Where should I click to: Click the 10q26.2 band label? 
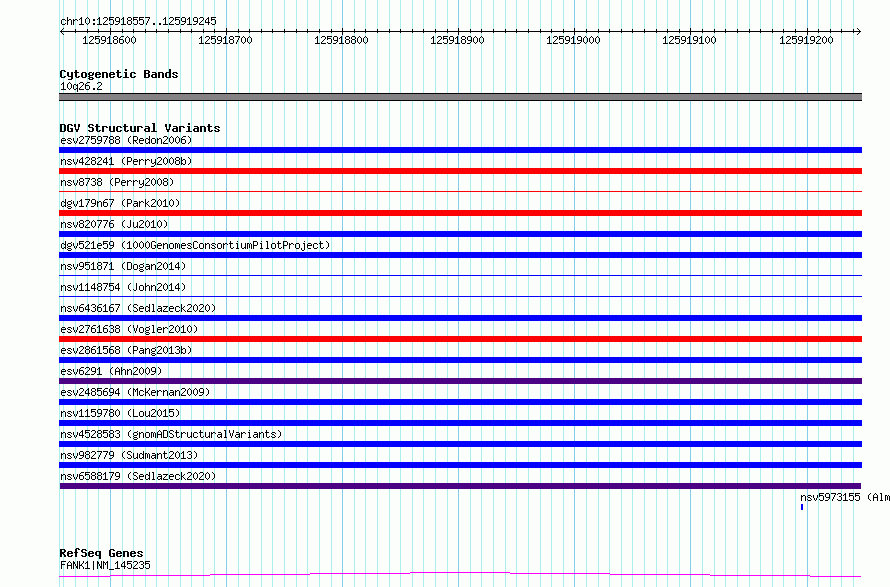[81, 86]
